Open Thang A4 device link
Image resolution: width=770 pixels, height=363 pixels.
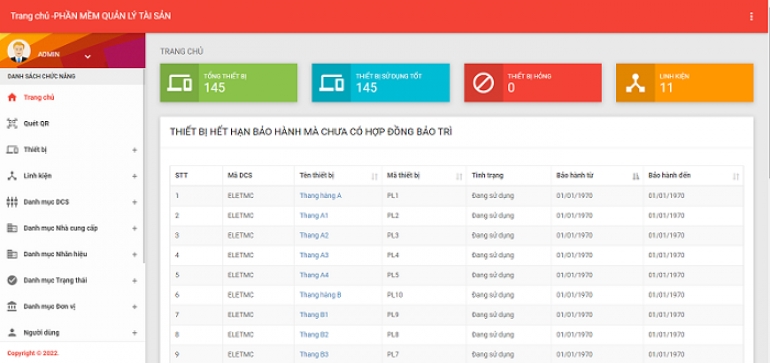314,275
